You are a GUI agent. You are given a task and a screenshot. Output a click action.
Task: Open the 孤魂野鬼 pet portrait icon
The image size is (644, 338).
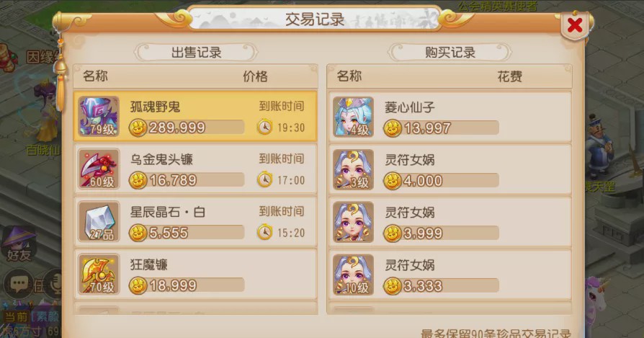coord(99,116)
